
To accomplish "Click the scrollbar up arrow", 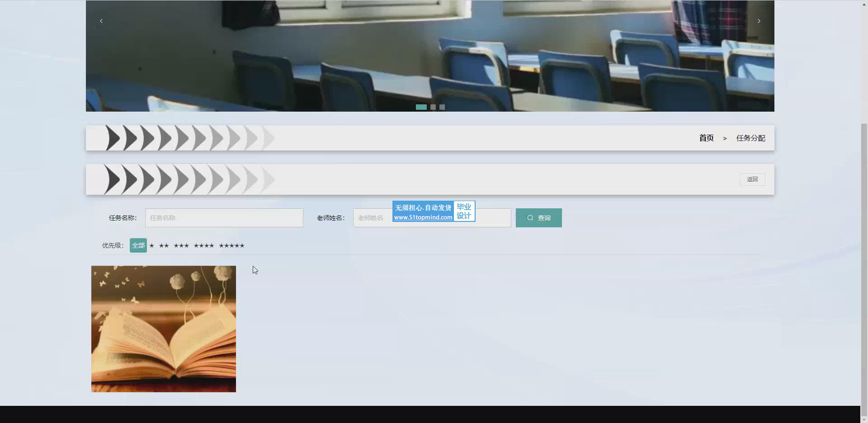I will click(864, 4).
